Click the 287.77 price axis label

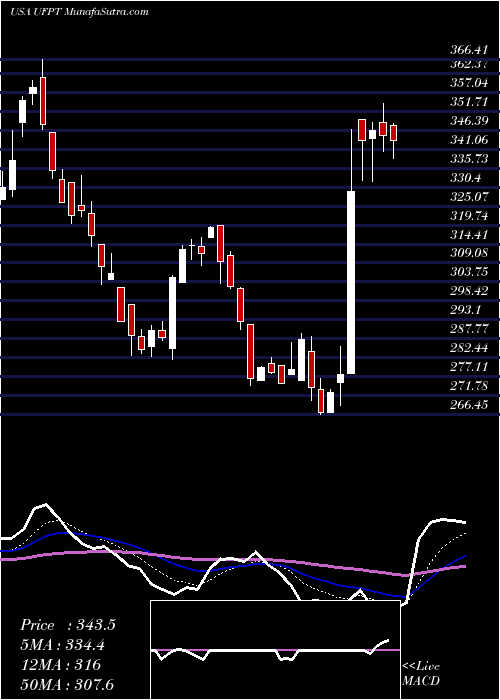point(469,328)
